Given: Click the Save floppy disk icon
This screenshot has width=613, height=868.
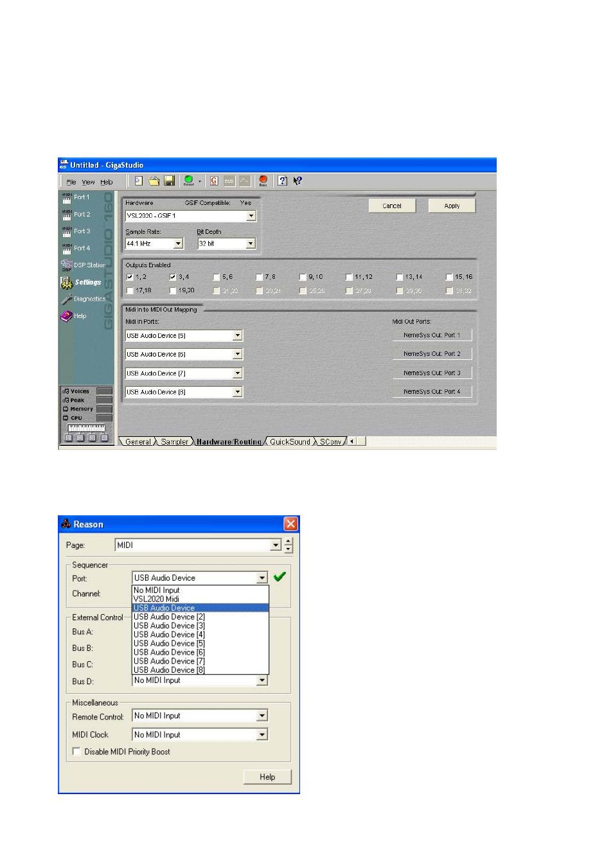Looking at the screenshot, I should pos(170,181).
